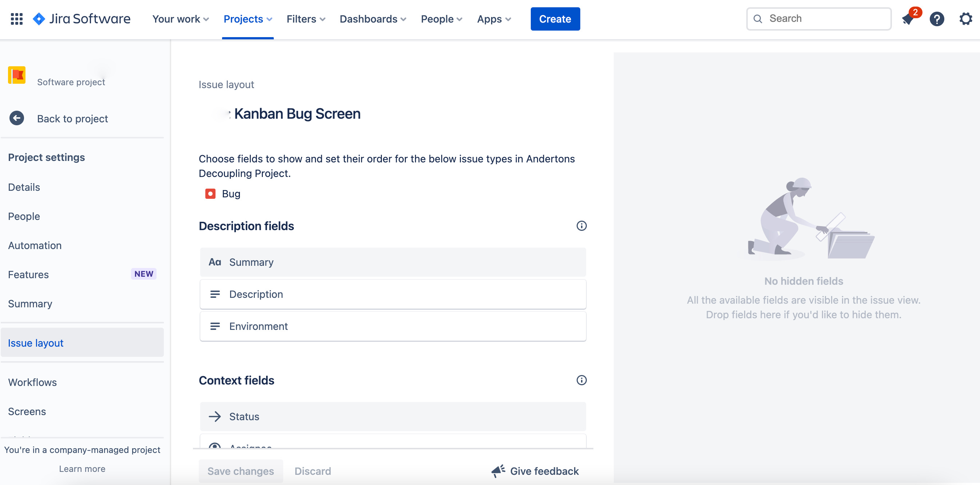Select Issue layout in sidebar
This screenshot has width=980, height=485.
(x=82, y=343)
